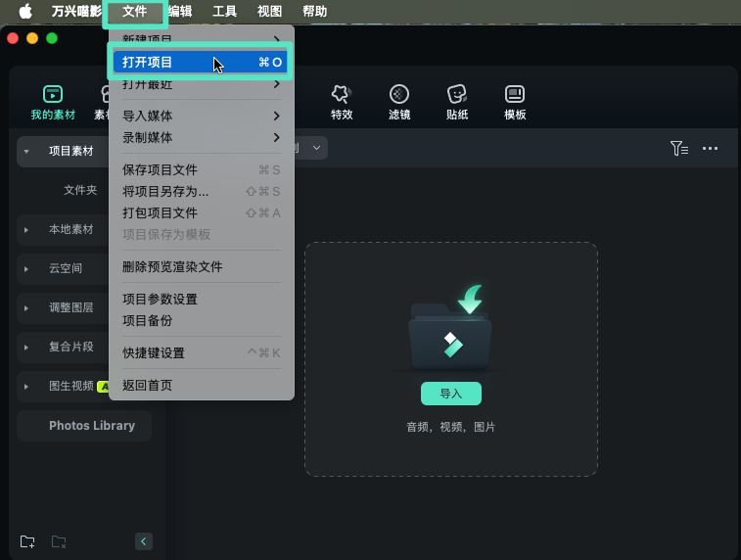The height and width of the screenshot is (560, 741).
Task: Open the three-dot more options menu
Action: click(711, 149)
